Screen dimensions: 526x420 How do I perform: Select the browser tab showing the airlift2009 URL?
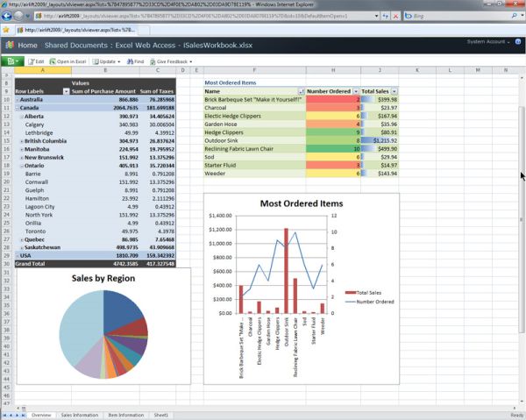click(x=76, y=30)
